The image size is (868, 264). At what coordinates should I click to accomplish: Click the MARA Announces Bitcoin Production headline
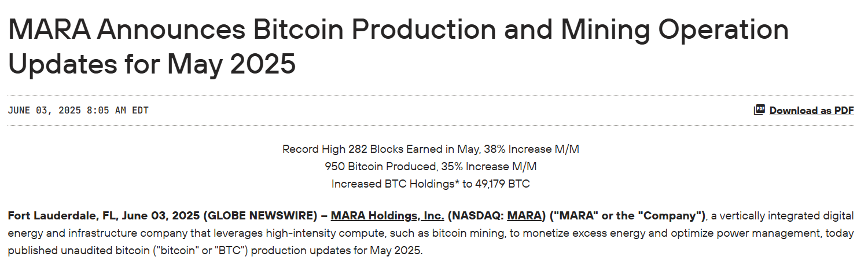(x=398, y=30)
